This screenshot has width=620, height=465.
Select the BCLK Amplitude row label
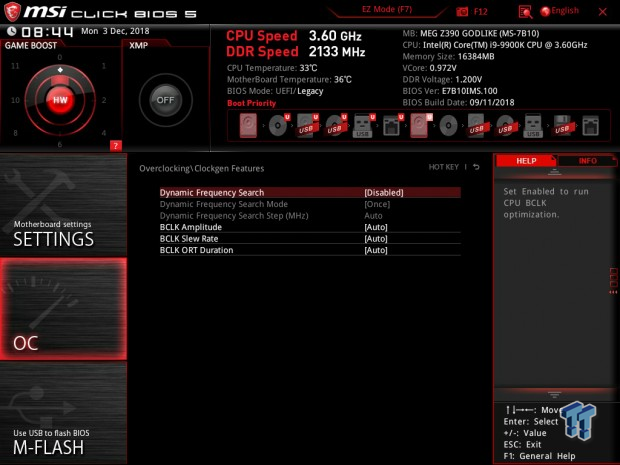191,227
